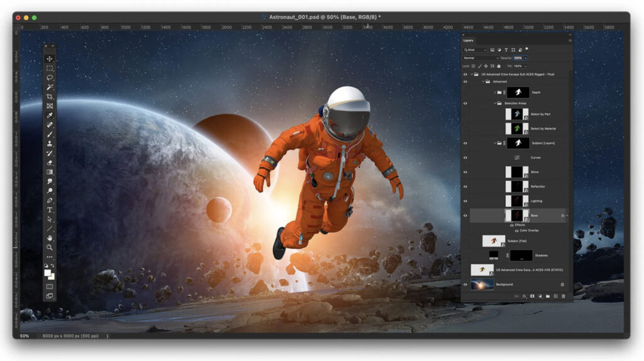Select the Move tool
644x361 pixels.
pyautogui.click(x=50, y=58)
